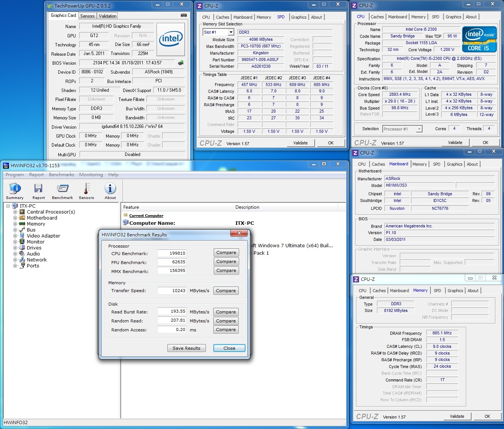The width and height of the screenshot is (504, 429).
Task: Open SPD tab in Mainboard CPU-Z window
Action: [437, 164]
